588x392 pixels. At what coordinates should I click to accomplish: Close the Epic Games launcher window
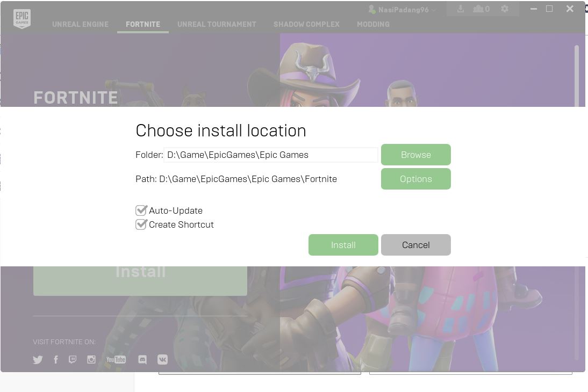click(x=570, y=9)
